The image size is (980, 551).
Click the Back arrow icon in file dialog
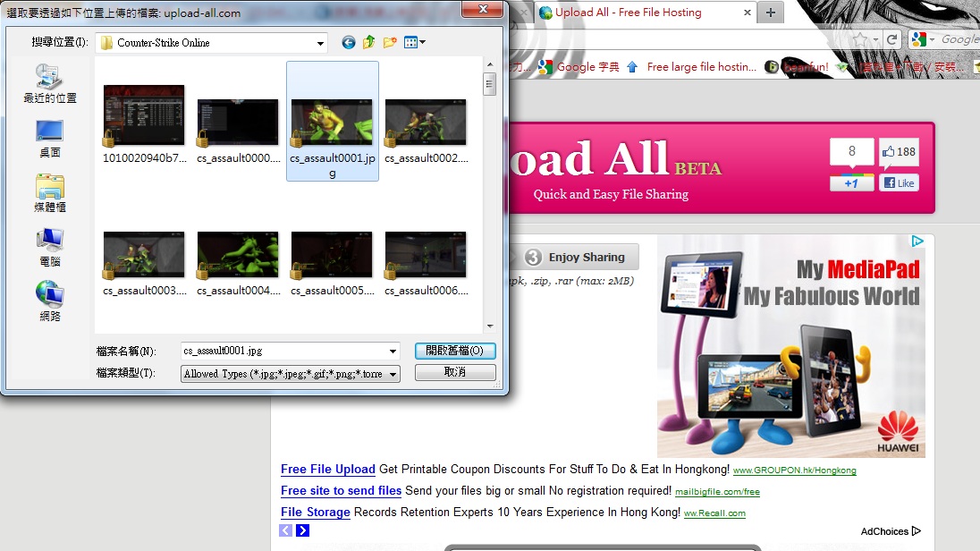pos(349,42)
